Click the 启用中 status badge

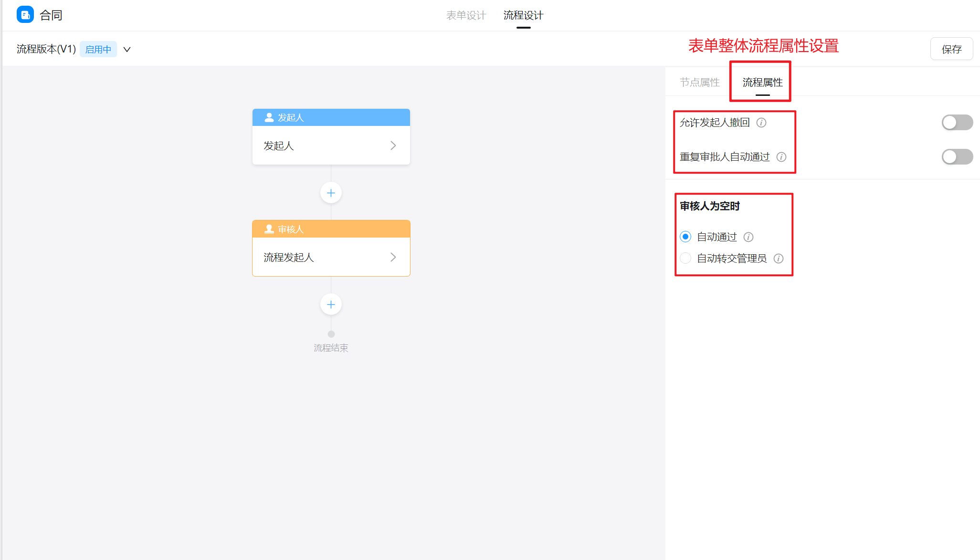98,50
